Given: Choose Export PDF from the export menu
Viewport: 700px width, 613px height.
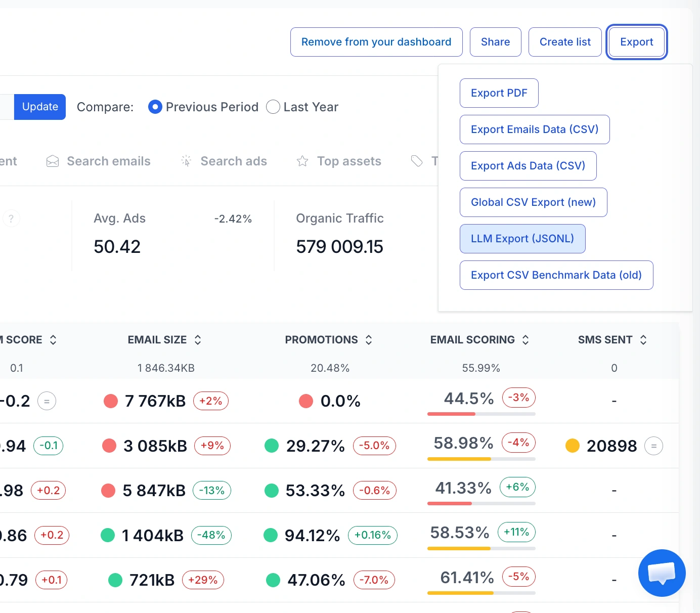Looking at the screenshot, I should coord(499,93).
